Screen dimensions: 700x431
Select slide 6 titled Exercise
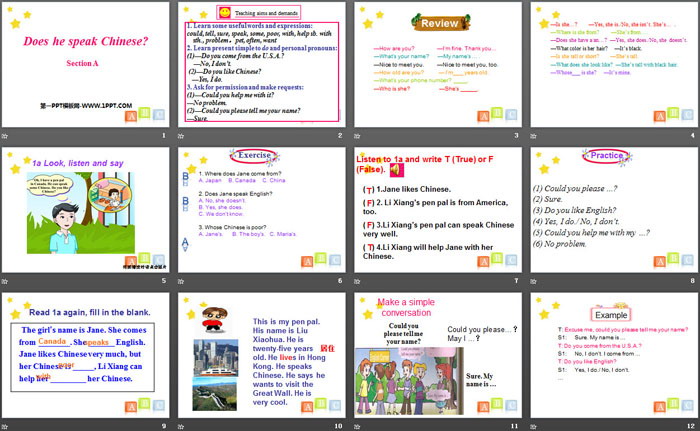coord(262,210)
